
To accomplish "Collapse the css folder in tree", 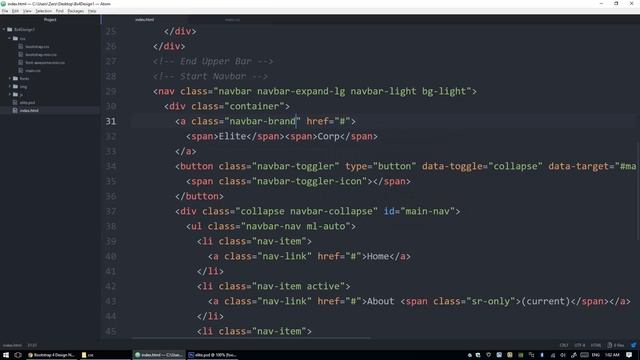I will coord(9,38).
